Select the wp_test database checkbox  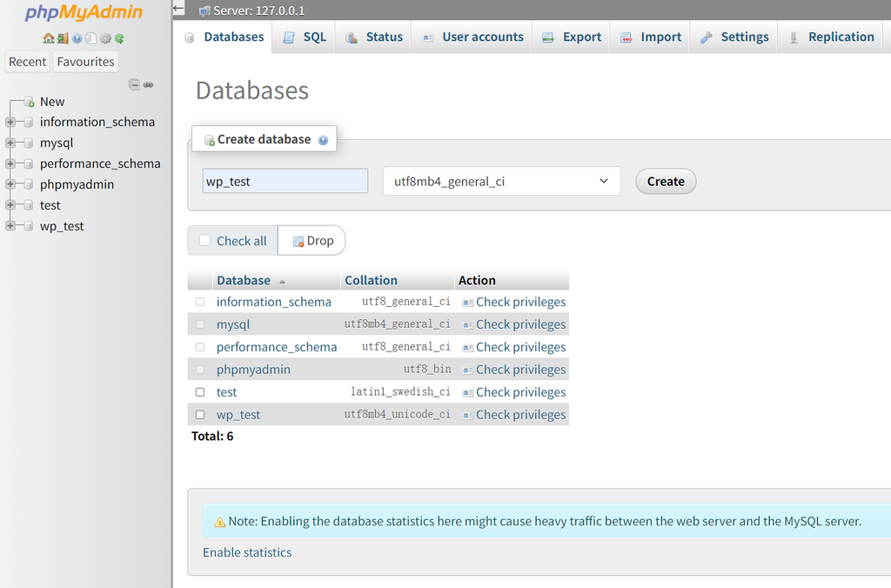pos(200,415)
